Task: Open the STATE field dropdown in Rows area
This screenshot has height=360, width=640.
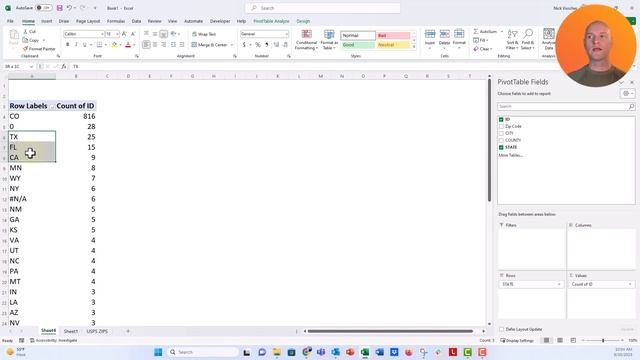Action: click(559, 284)
